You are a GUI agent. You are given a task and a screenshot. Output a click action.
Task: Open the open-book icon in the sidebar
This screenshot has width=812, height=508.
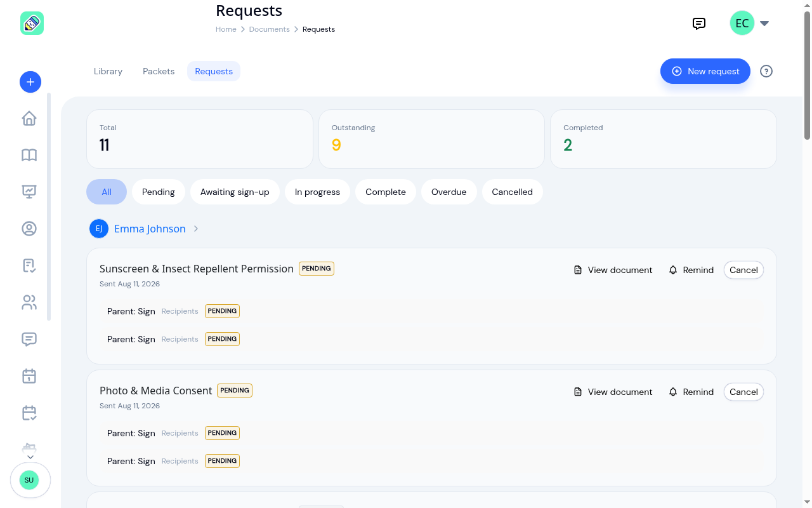(x=29, y=155)
